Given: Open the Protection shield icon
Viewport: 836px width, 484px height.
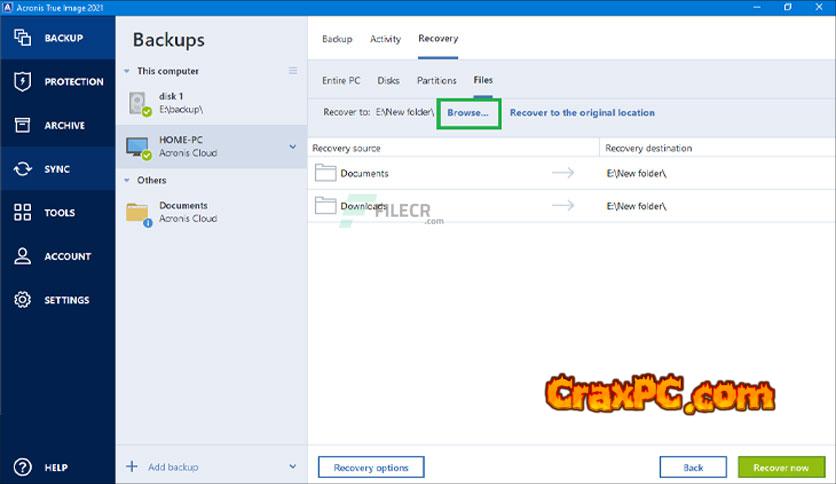Looking at the screenshot, I should 22,82.
